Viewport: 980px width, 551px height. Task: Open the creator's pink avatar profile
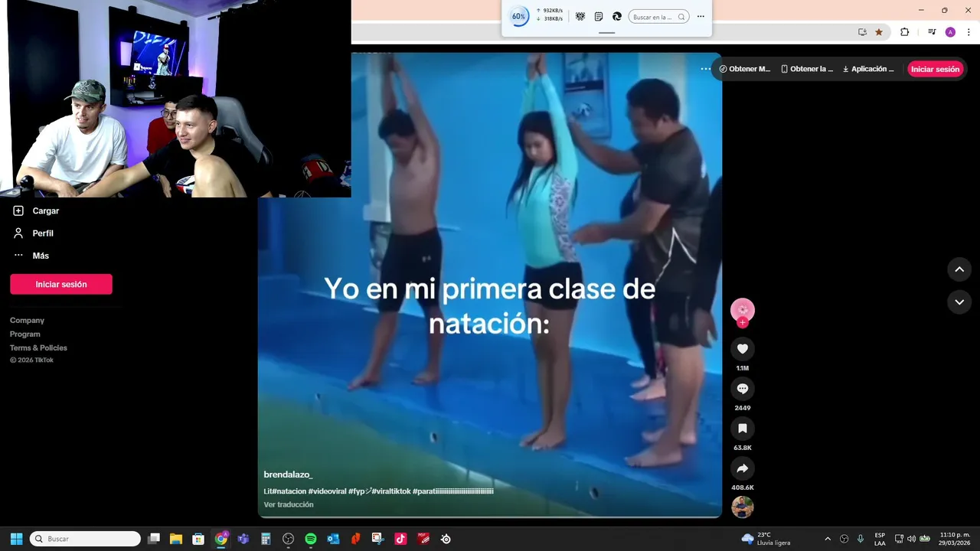[742, 309]
